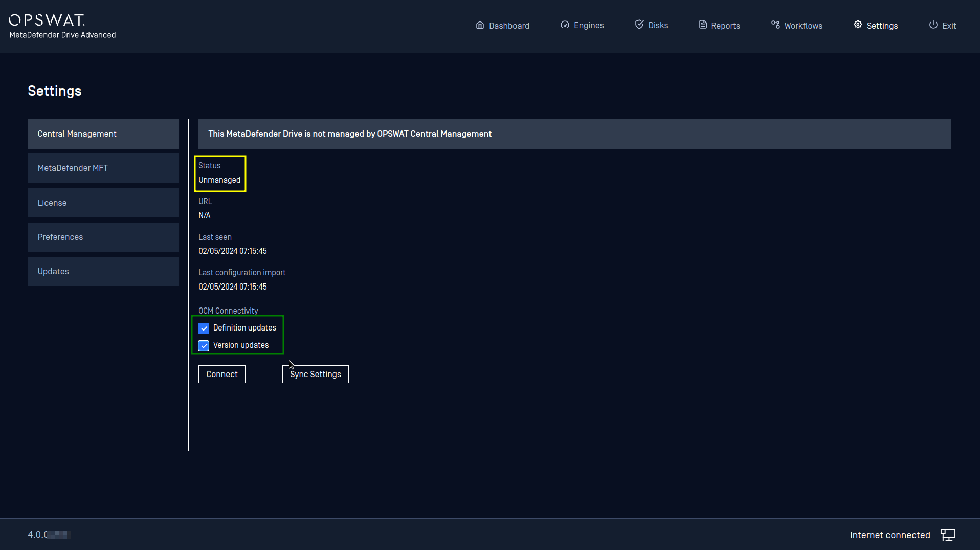Switch to the License settings tab
Viewport: 980px width, 550px height.
pos(103,203)
